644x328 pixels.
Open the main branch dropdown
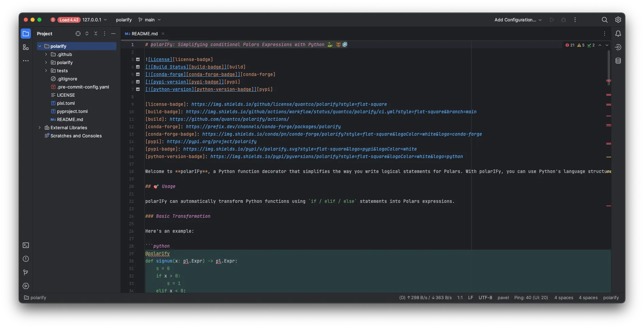(150, 20)
